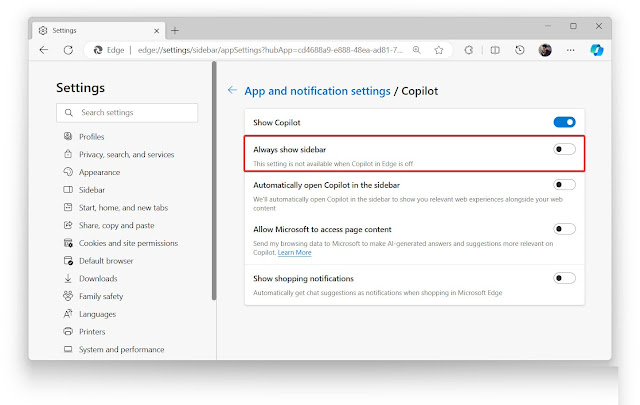The width and height of the screenshot is (640, 405).
Task: Click the Appearance icon
Action: (68, 171)
